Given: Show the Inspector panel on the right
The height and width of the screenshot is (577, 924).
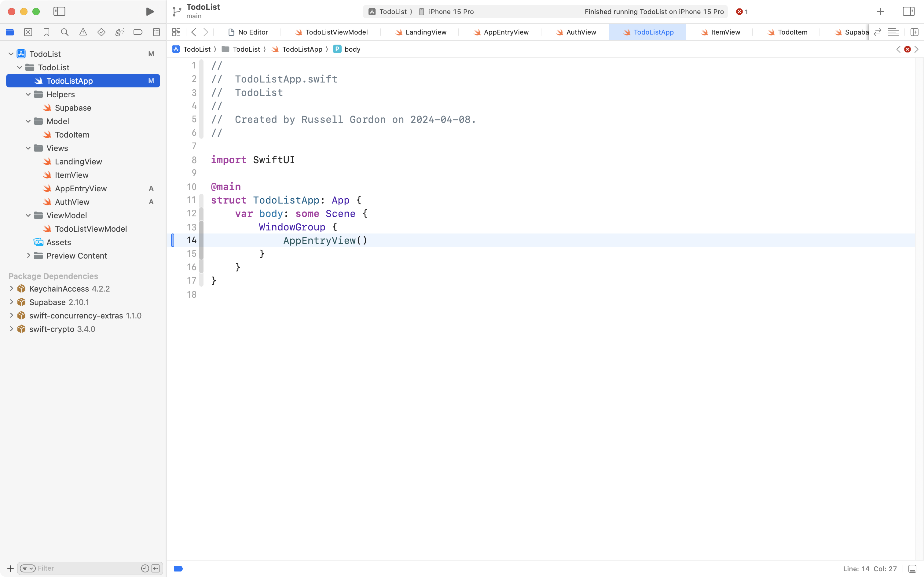Looking at the screenshot, I should point(908,11).
